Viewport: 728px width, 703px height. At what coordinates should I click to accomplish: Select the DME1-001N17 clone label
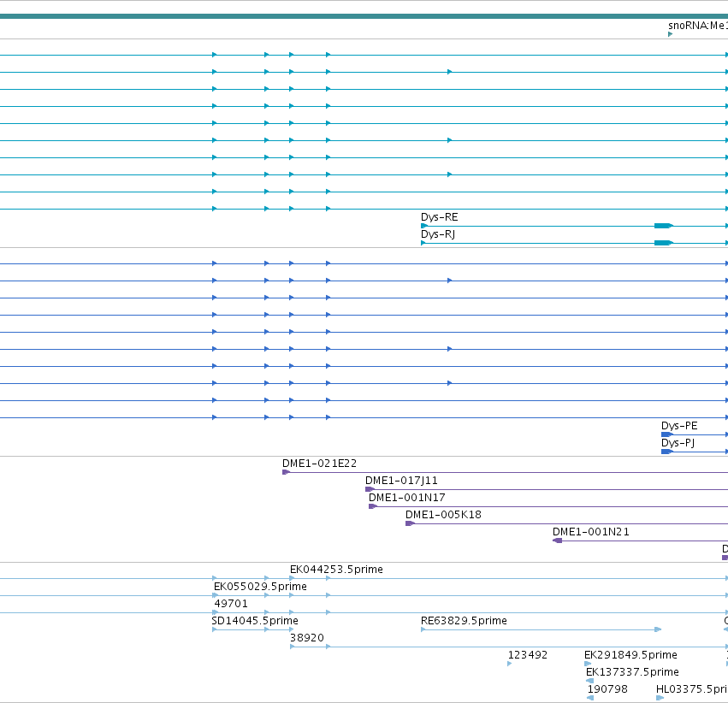406,498
